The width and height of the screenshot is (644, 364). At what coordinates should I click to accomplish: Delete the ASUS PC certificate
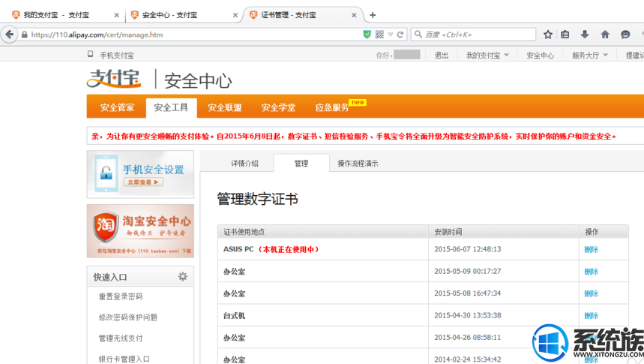pos(592,249)
